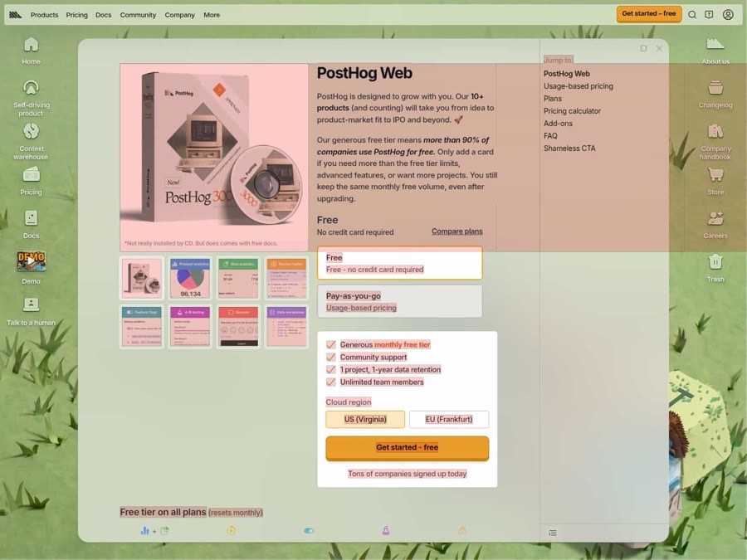Jump to the Shameless CTA section
This screenshot has height=560, width=747.
(x=569, y=149)
